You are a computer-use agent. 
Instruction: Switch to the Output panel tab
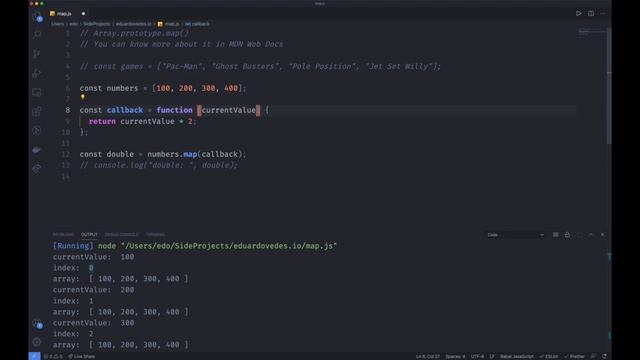point(89,235)
